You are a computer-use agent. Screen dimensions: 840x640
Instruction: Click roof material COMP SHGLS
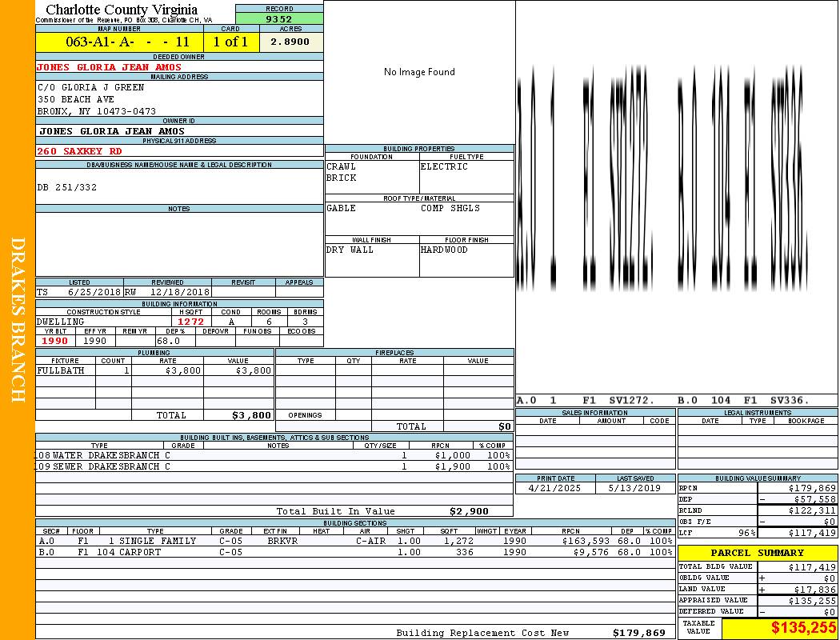coord(450,208)
